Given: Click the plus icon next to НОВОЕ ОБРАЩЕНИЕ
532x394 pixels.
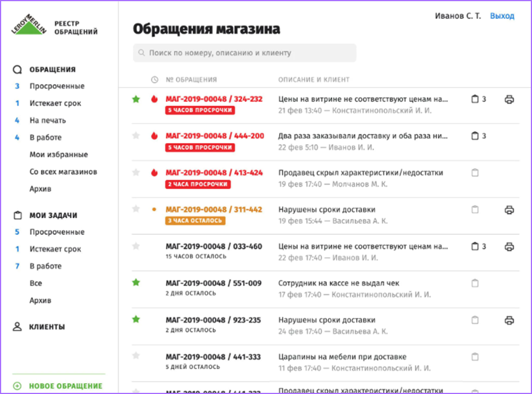Looking at the screenshot, I should [x=15, y=386].
